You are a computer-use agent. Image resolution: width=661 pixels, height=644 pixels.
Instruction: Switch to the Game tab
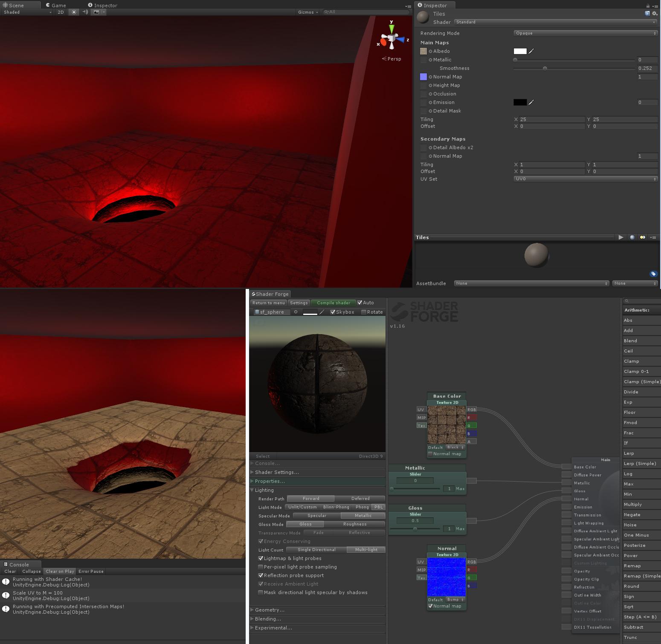(x=55, y=6)
